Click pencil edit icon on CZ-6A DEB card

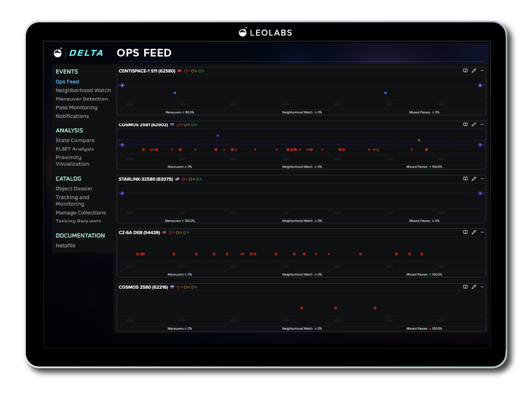[474, 232]
